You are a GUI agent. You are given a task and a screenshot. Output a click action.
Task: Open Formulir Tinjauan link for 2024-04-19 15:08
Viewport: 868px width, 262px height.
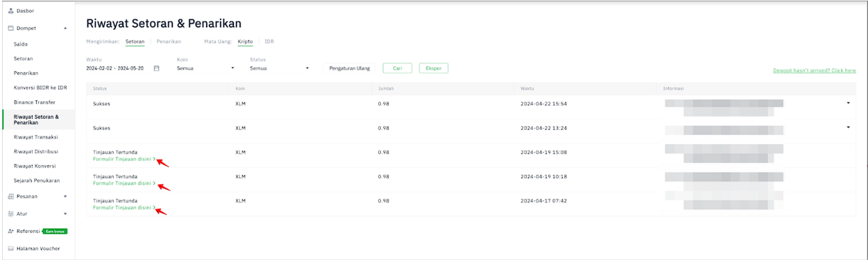124,159
